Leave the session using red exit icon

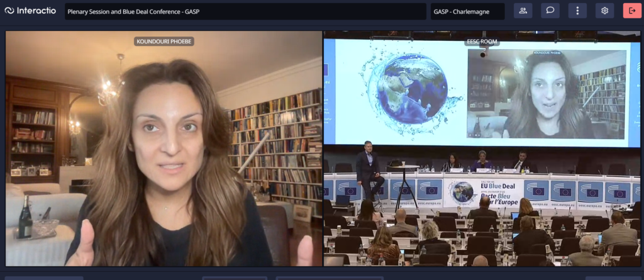click(x=632, y=11)
